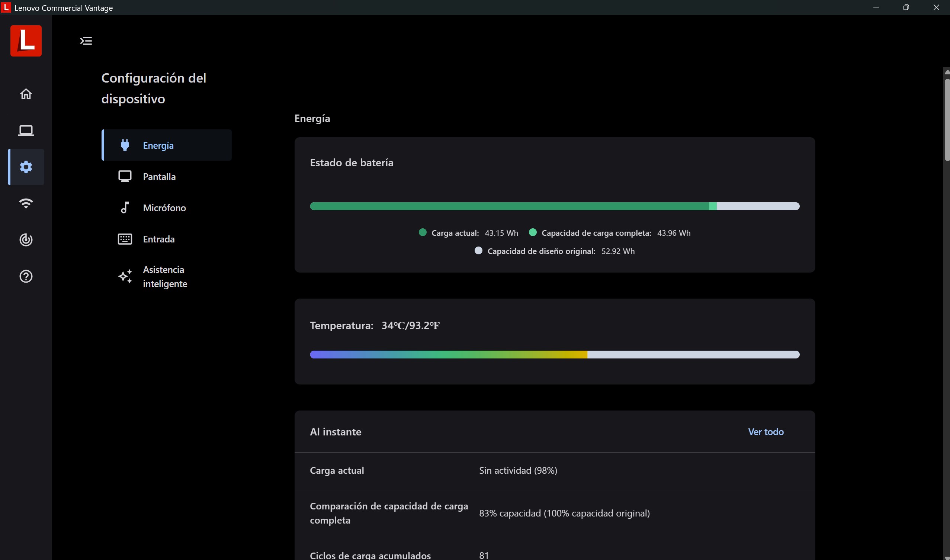Switch to the Pantalla section
This screenshot has height=560, width=950.
[167, 176]
